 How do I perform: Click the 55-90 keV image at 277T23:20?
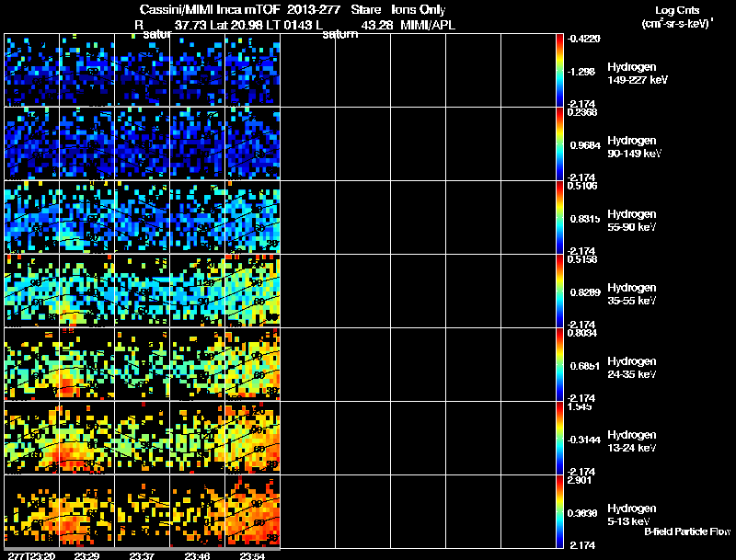pyautogui.click(x=32, y=217)
